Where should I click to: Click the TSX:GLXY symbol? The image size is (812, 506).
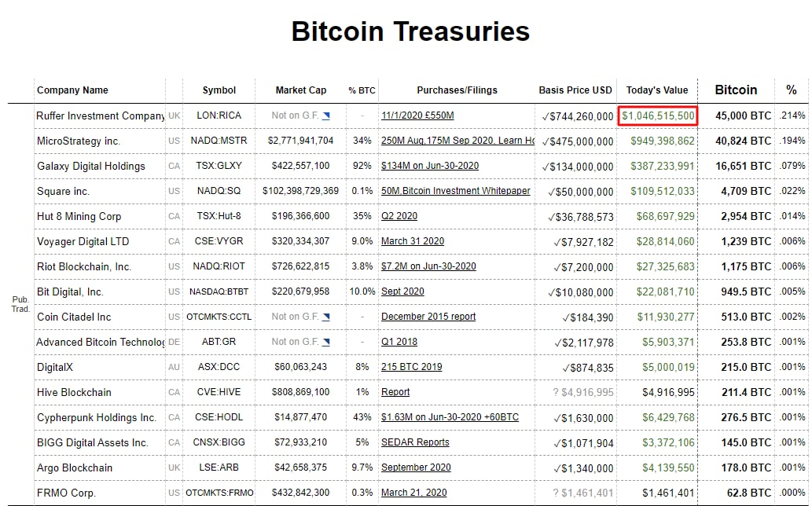pyautogui.click(x=219, y=166)
